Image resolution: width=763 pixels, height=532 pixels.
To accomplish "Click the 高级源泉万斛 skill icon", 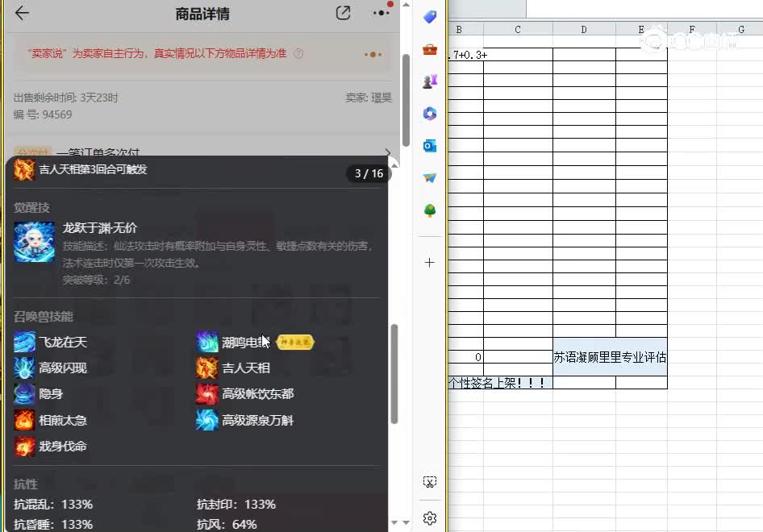I will point(207,420).
